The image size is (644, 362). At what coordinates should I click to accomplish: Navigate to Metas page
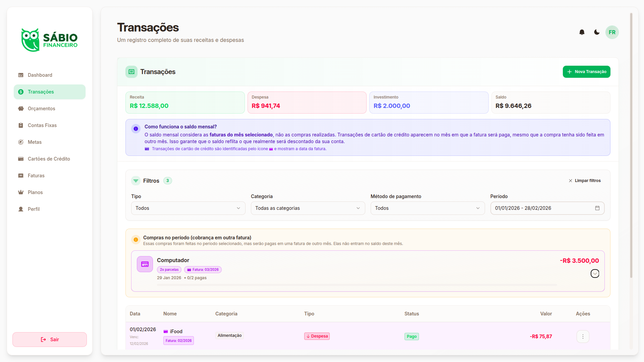50,142
